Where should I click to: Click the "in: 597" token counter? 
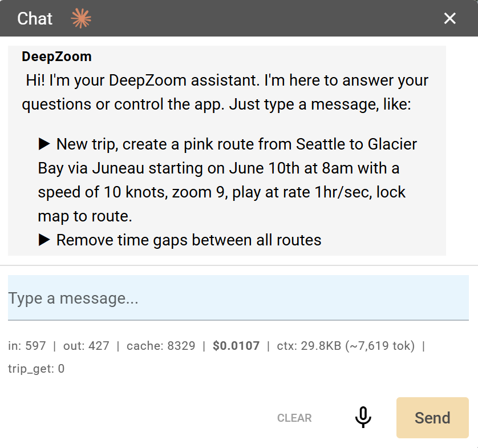(27, 345)
